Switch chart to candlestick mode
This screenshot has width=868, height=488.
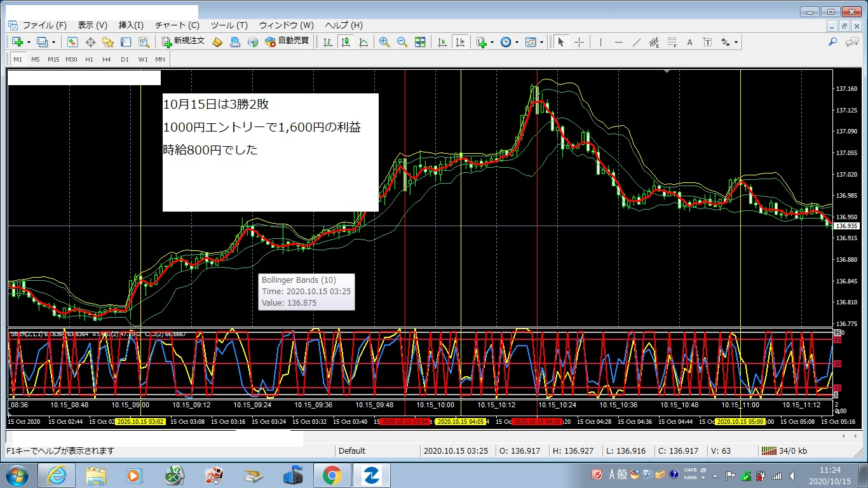click(346, 42)
